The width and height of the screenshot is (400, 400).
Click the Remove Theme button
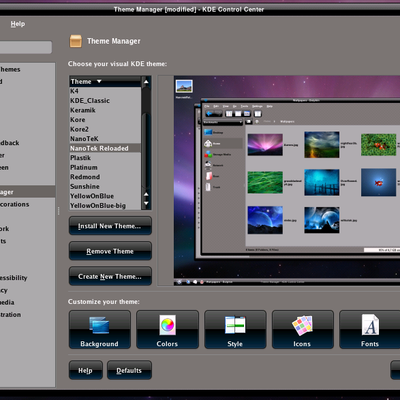(x=110, y=251)
